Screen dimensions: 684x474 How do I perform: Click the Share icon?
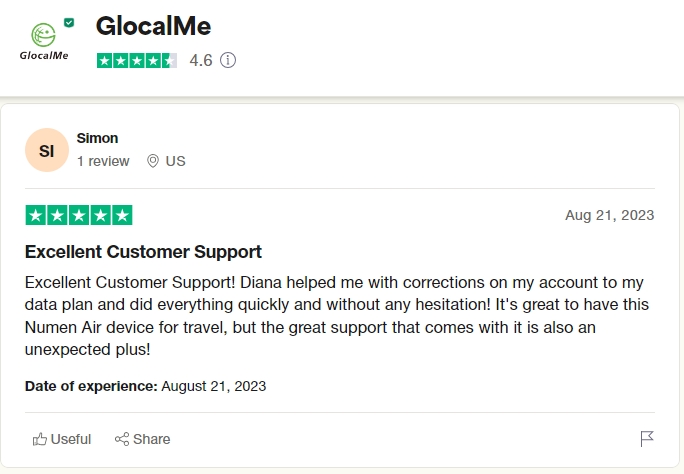coord(122,439)
